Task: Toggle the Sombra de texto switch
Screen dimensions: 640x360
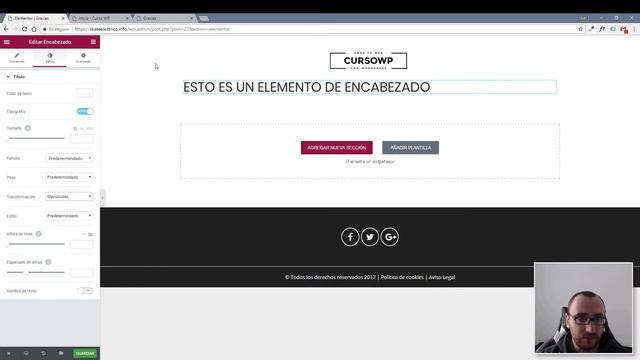Action: pos(85,290)
